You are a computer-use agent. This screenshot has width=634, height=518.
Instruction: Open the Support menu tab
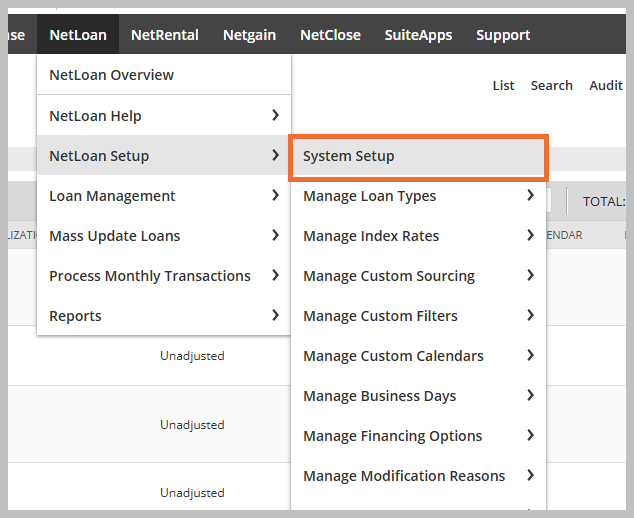click(x=503, y=35)
